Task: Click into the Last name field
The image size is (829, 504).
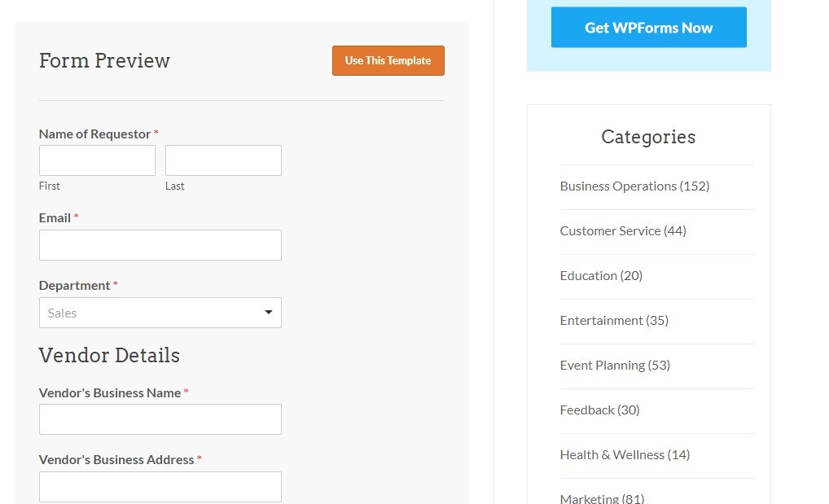Action: pos(223,160)
